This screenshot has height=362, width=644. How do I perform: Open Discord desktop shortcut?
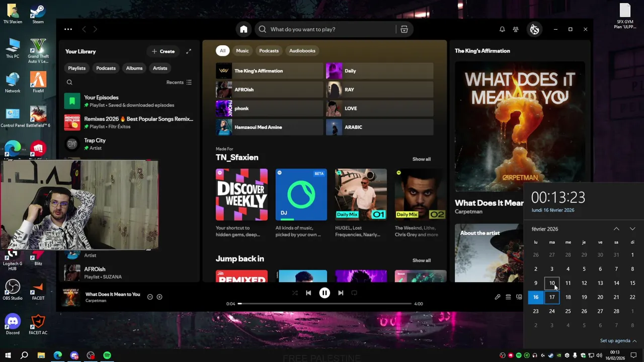click(13, 325)
